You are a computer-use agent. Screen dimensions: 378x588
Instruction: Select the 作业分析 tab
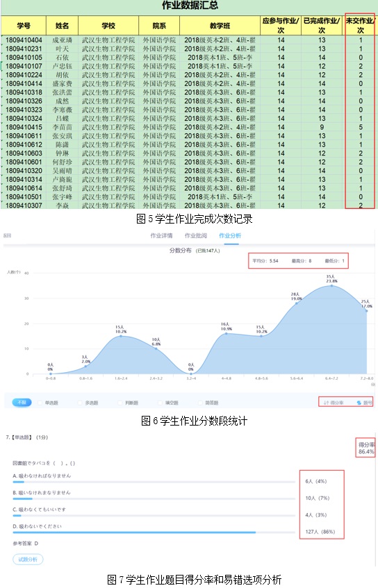230,235
